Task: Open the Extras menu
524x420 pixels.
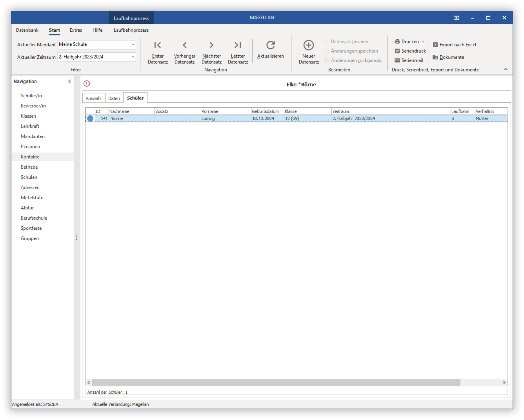Action: [76, 30]
